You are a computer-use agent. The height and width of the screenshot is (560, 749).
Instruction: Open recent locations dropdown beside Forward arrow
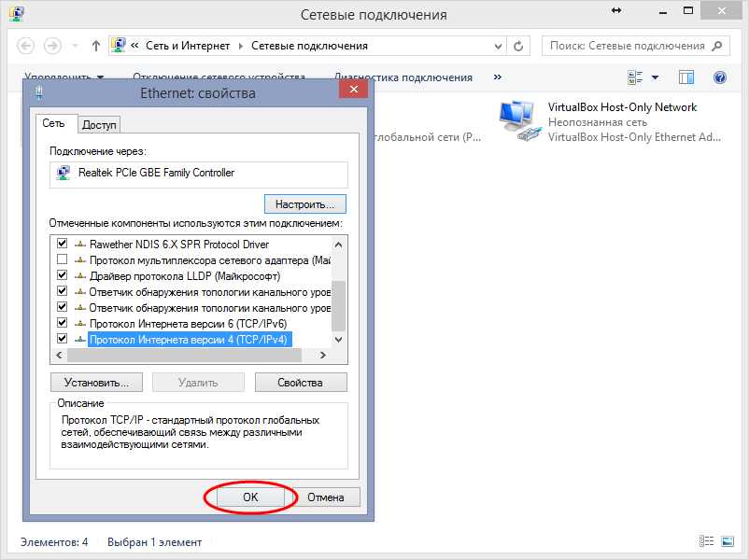coord(75,46)
